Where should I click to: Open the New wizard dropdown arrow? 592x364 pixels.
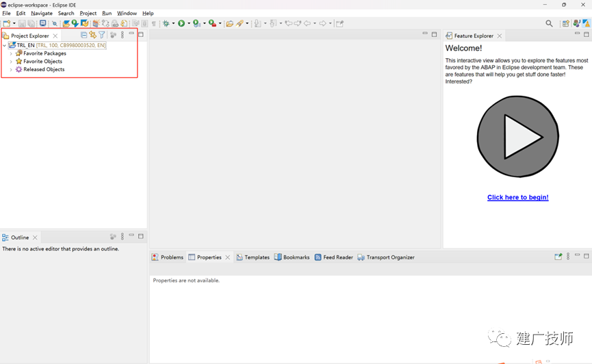pyautogui.click(x=14, y=23)
